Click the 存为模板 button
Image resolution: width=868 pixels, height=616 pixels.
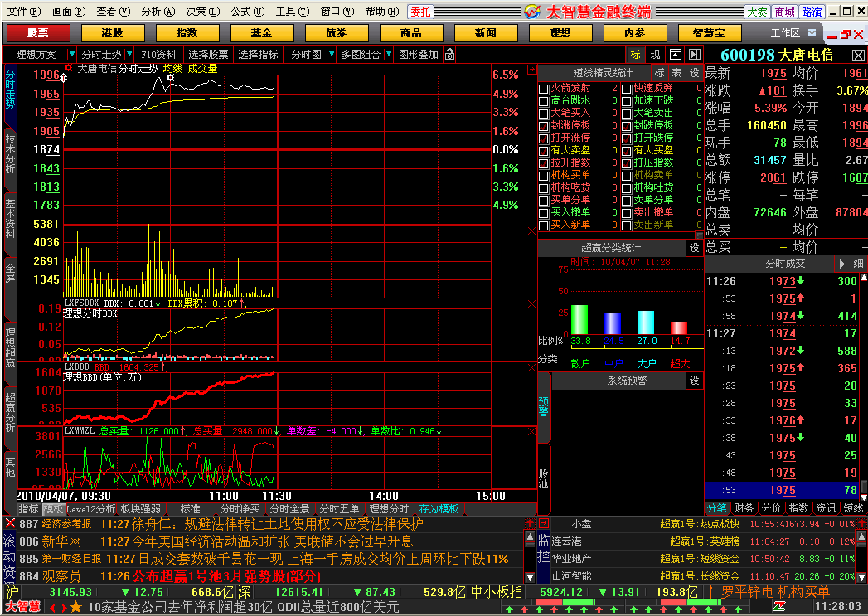(439, 508)
